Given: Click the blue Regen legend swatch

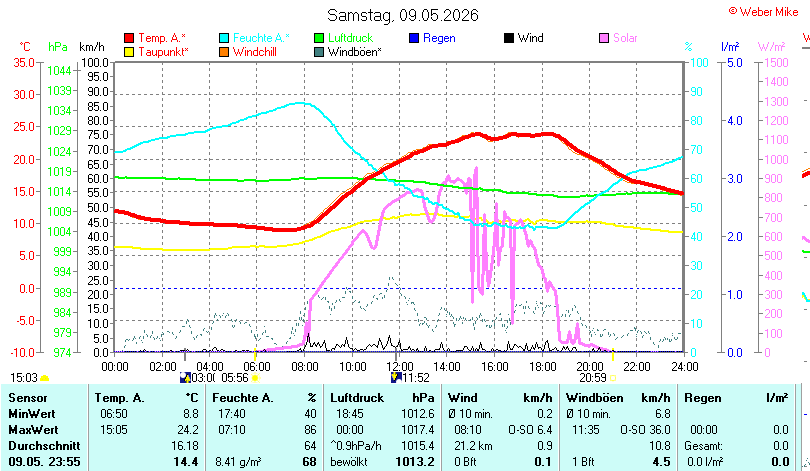Looking at the screenshot, I should (x=414, y=38).
